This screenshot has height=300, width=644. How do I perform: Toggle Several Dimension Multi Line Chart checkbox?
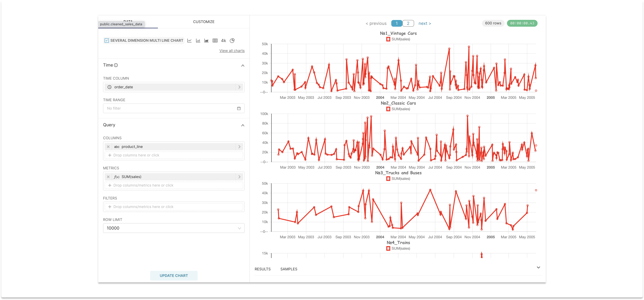coord(107,41)
